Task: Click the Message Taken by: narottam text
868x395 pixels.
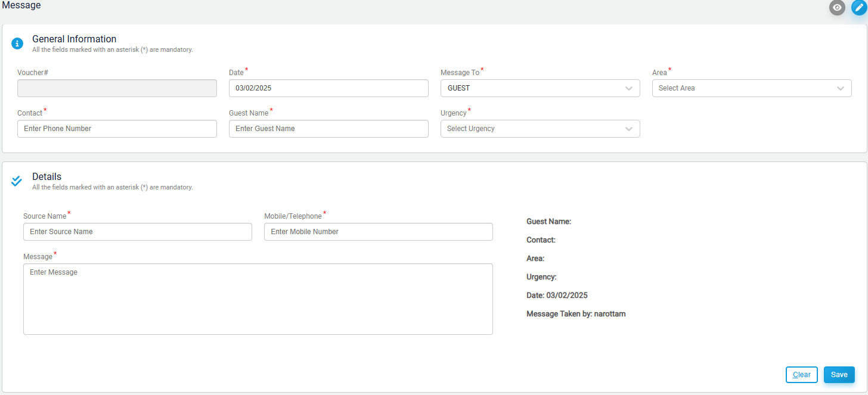Action: [x=576, y=314]
